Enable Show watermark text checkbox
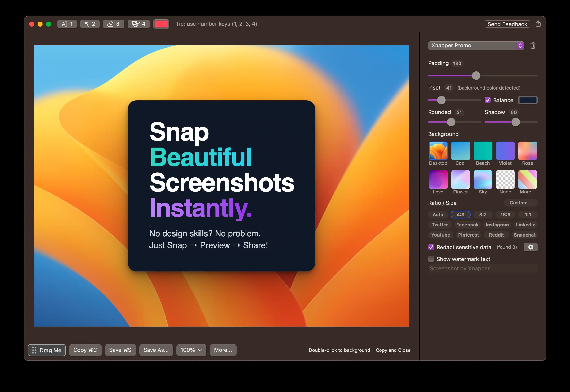The height and width of the screenshot is (392, 570). 431,259
